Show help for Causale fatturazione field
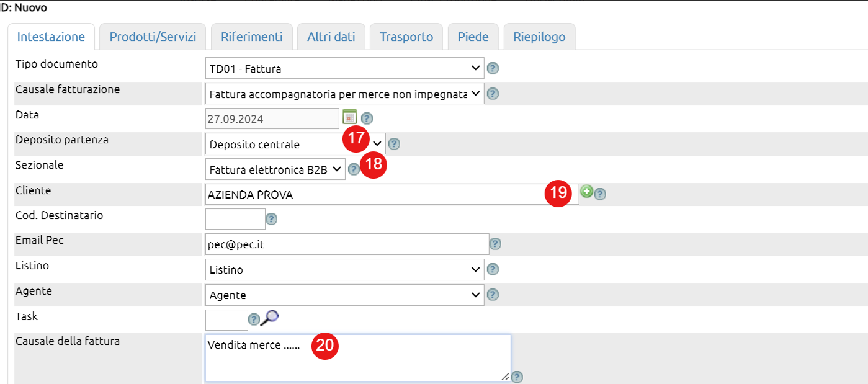 [x=493, y=94]
